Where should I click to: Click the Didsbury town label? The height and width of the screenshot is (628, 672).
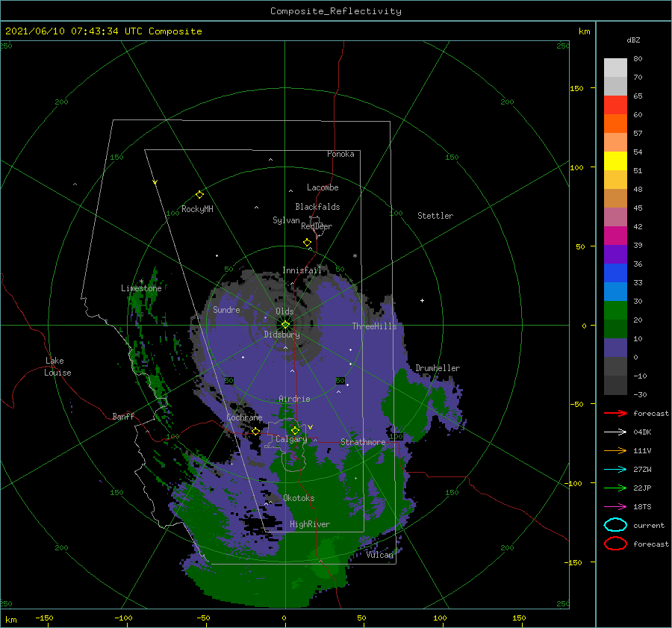click(281, 335)
